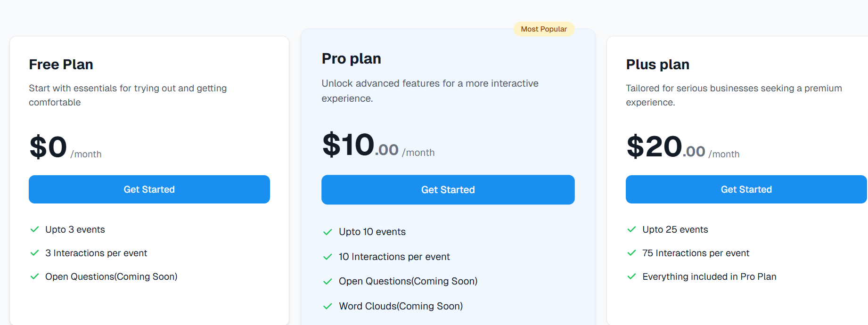The height and width of the screenshot is (325, 868).
Task: Click checkmark beside Pro plan Open Questions
Action: point(328,281)
